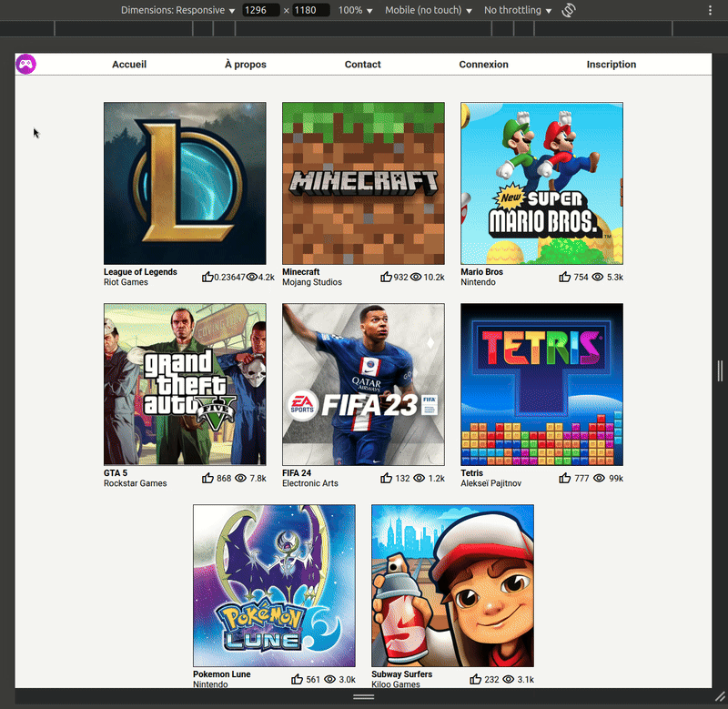The image size is (728, 709).
Task: Like Minecraft with the thumbs-up icon
Action: [386, 277]
